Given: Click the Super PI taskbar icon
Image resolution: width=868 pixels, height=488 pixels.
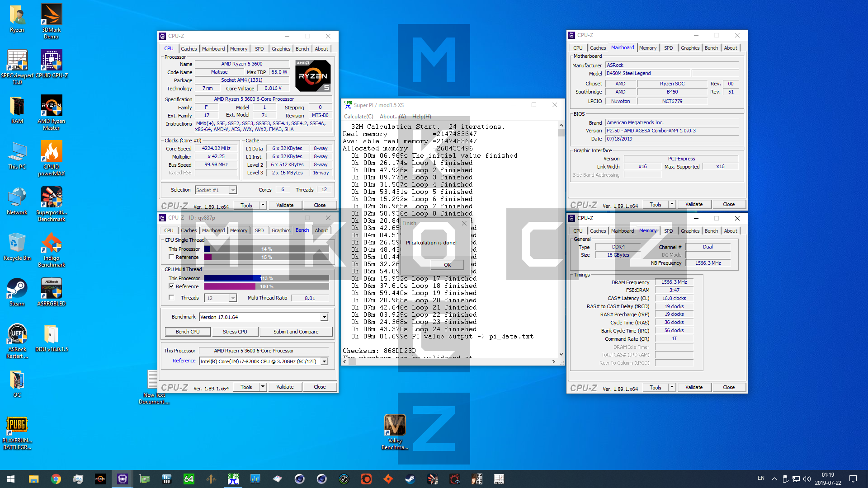Looking at the screenshot, I should [233, 479].
